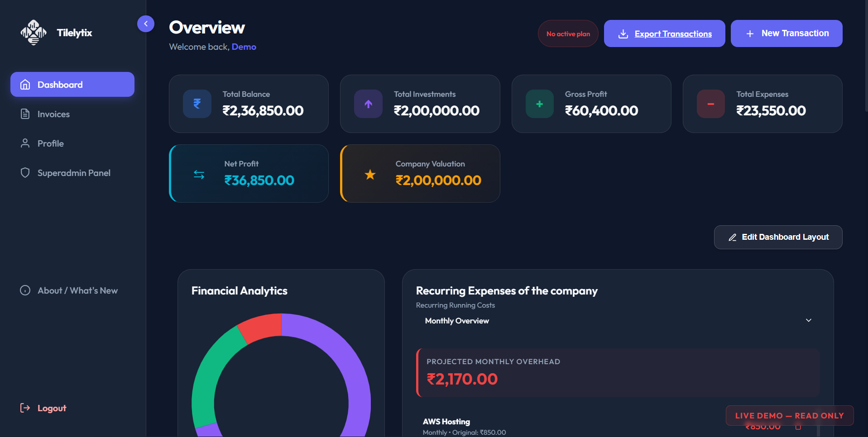The height and width of the screenshot is (437, 868).
Task: Click the Recurring Expenses of the company heading
Action: 507,291
